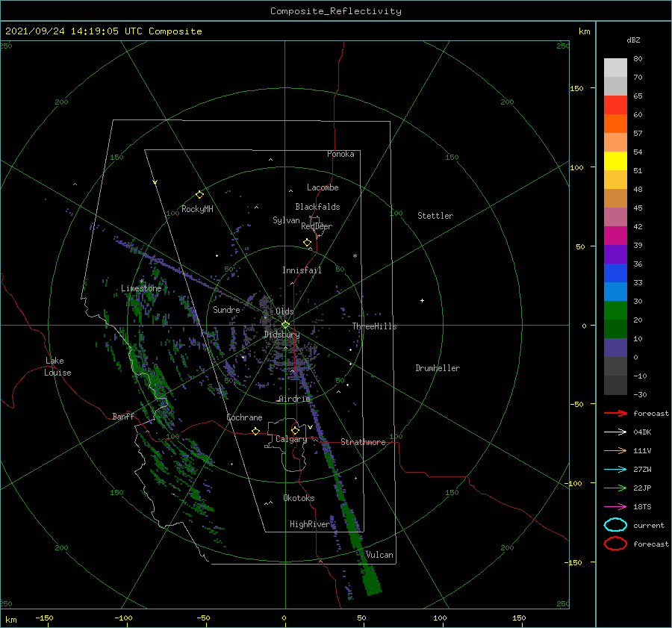The height and width of the screenshot is (628, 672).
Task: Click the white asterisk marker above Limestone
Action: tap(141, 282)
